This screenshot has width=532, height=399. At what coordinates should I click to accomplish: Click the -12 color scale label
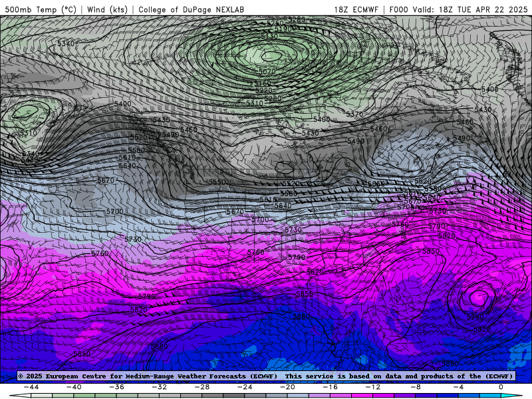373,387
